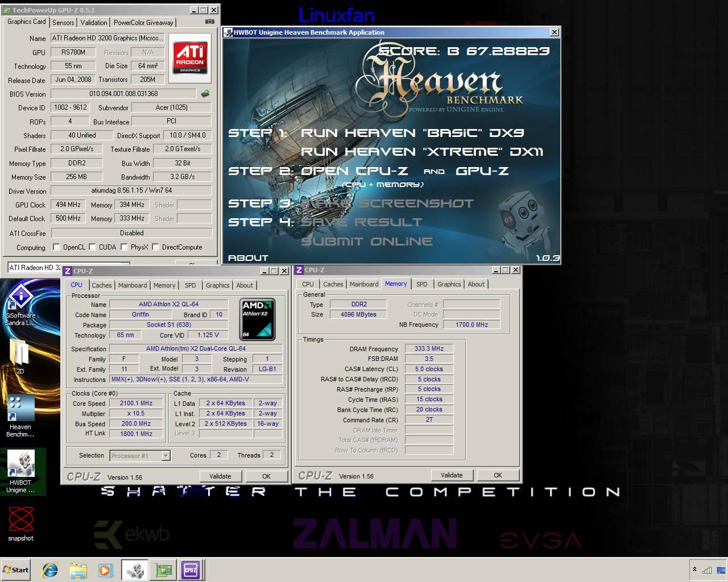Screen dimensions: 728x582
Task: Click the HWBOT window title icon
Action: click(229, 32)
